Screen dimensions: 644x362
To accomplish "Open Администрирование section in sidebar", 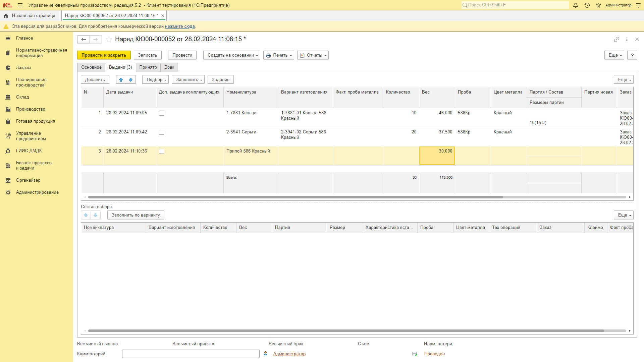I will (x=37, y=192).
